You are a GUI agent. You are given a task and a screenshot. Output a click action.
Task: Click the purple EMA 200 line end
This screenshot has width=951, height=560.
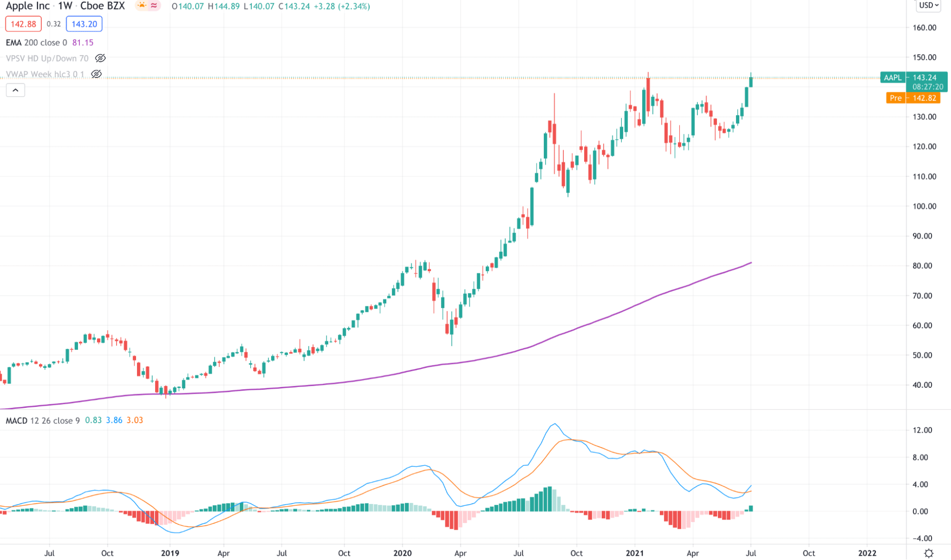point(751,262)
